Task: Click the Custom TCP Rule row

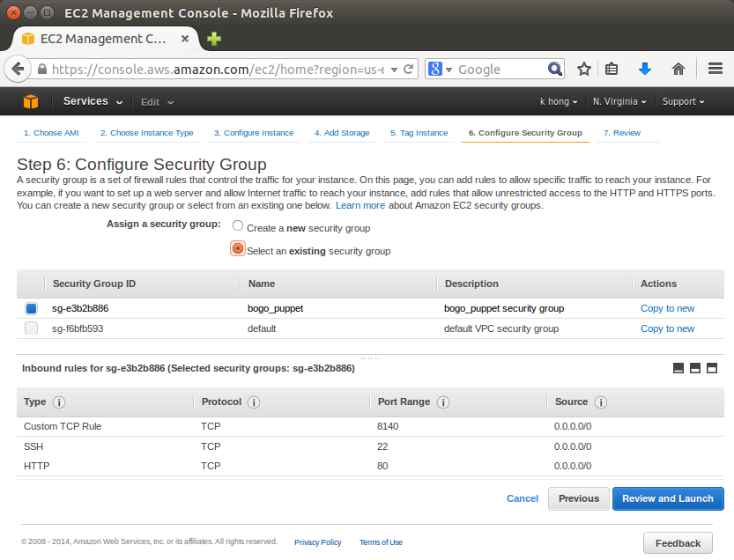Action: [x=370, y=426]
